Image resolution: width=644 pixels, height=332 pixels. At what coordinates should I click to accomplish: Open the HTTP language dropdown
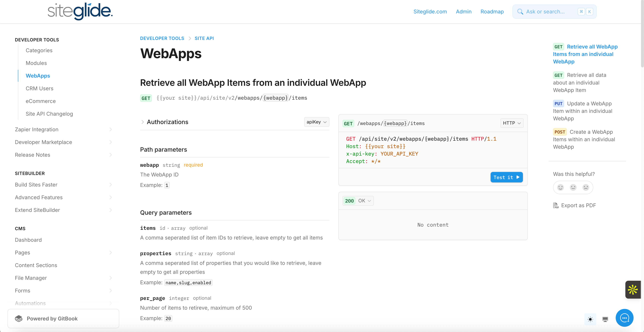(x=512, y=123)
